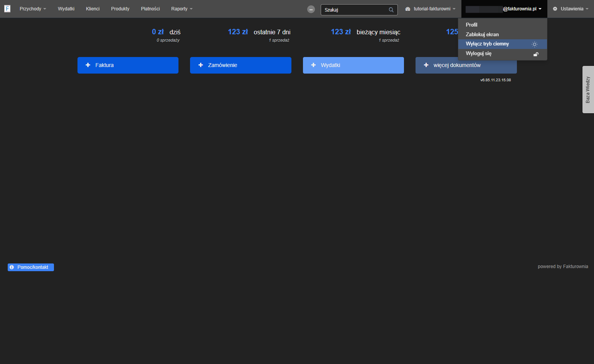Click the Fakturownia F logo icon

point(7,8)
